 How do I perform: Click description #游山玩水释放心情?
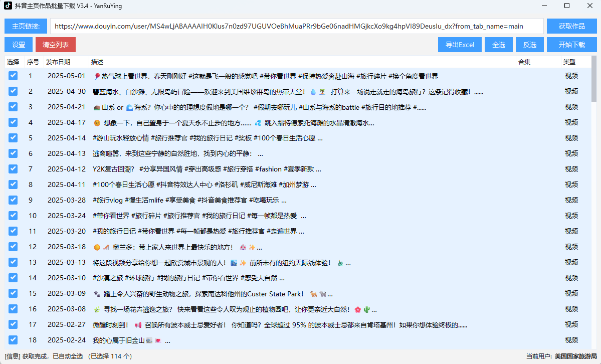point(208,138)
